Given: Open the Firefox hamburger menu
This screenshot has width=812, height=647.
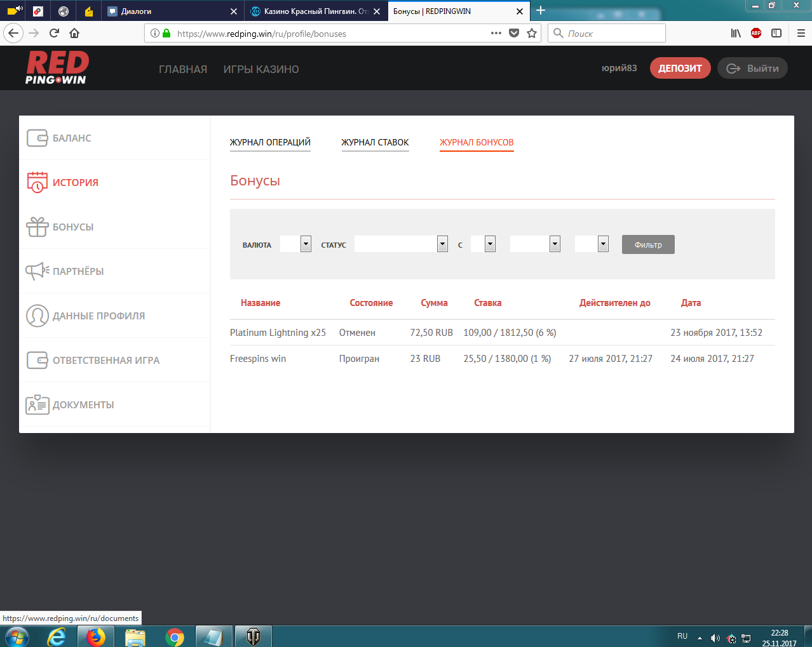Looking at the screenshot, I should (x=801, y=34).
